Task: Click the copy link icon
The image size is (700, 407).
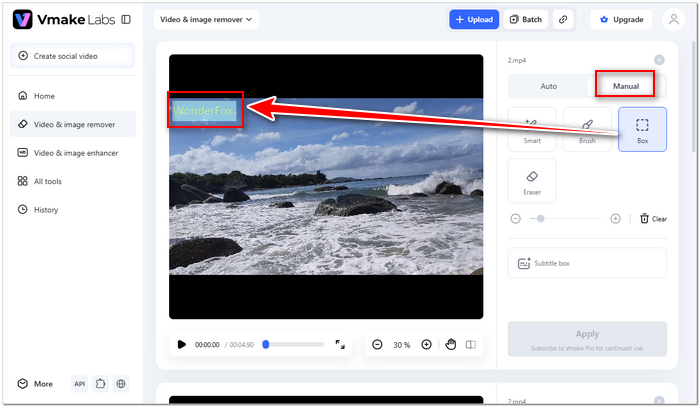Action: pyautogui.click(x=563, y=20)
